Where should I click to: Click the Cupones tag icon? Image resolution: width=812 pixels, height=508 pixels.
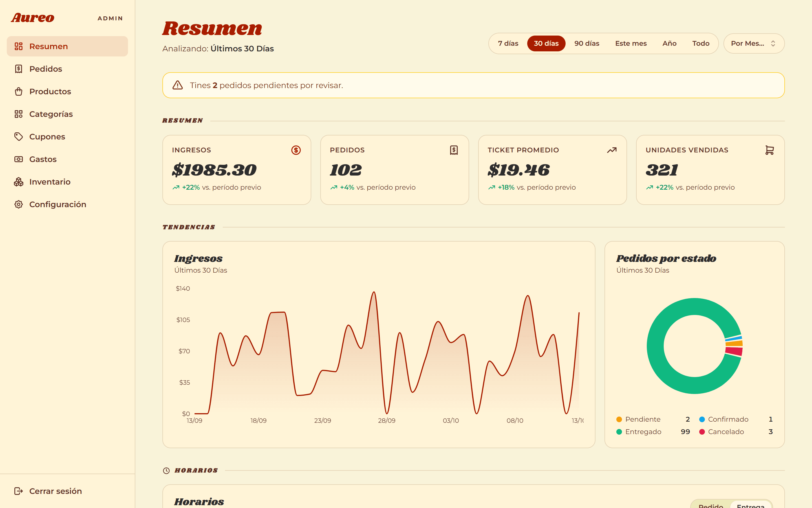18,136
